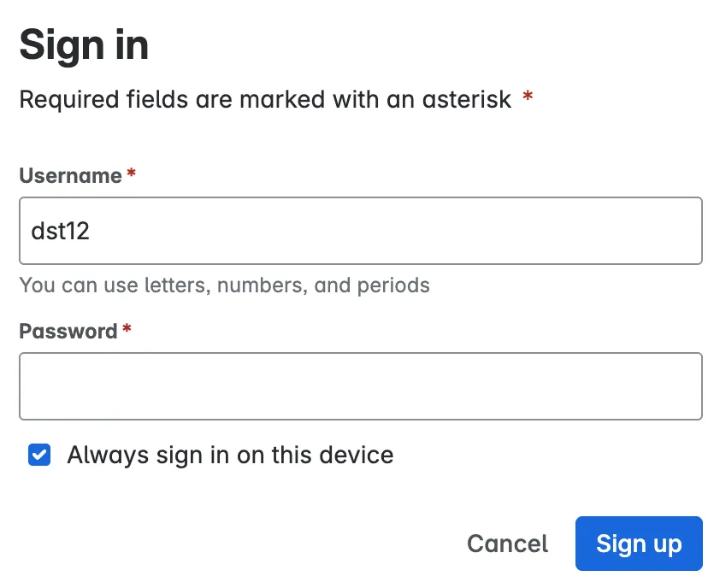This screenshot has height=588, width=720.
Task: Click the dst12 text in Username
Action: (60, 231)
